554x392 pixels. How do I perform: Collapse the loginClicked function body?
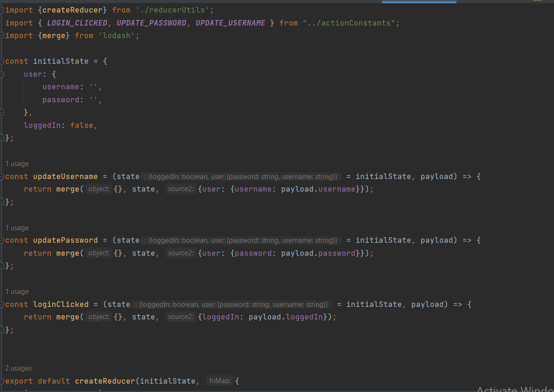coord(2,304)
